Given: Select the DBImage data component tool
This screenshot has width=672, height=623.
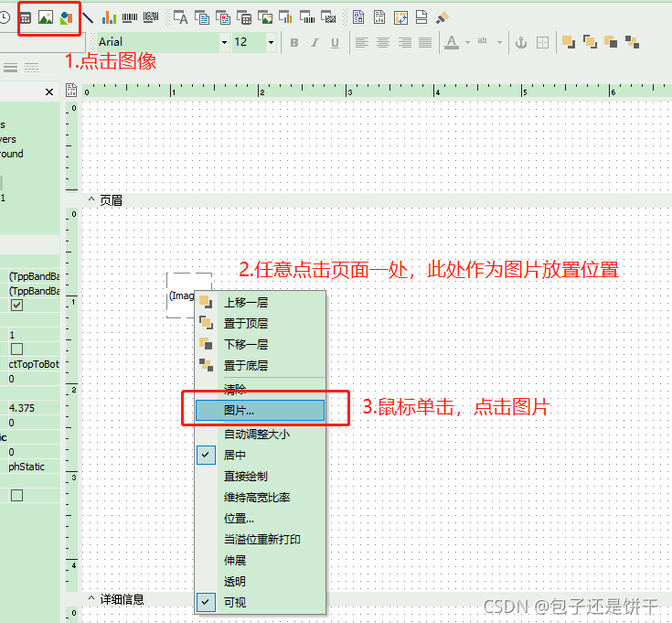Looking at the screenshot, I should click(x=265, y=17).
